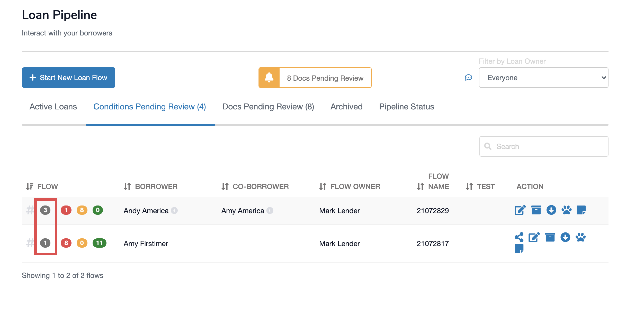This screenshot has height=318, width=644.
Task: Click download icon for flow 21072829
Action: [x=551, y=210]
